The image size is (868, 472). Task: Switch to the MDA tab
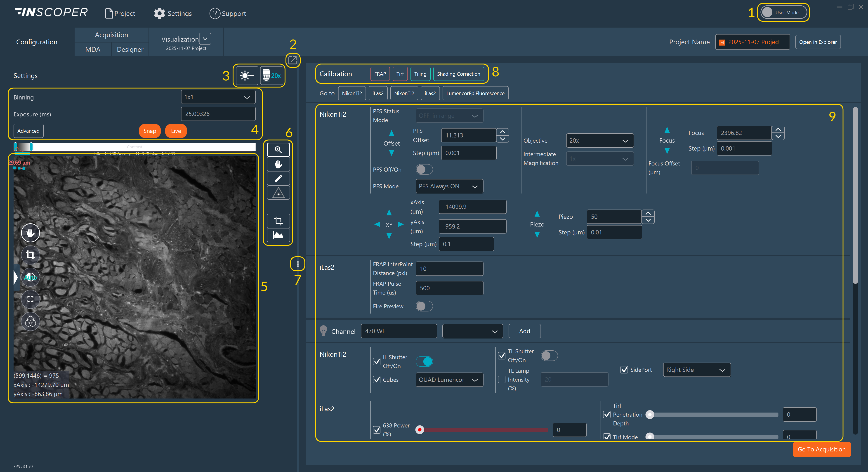(x=93, y=50)
